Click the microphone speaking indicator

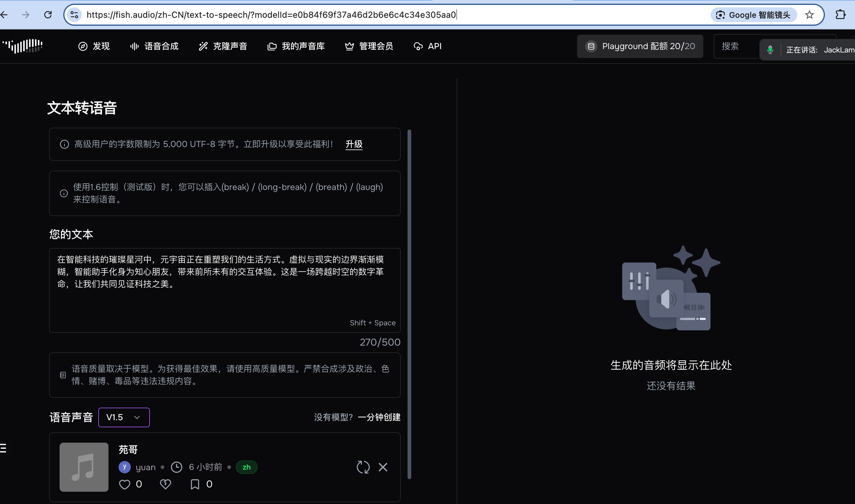770,49
